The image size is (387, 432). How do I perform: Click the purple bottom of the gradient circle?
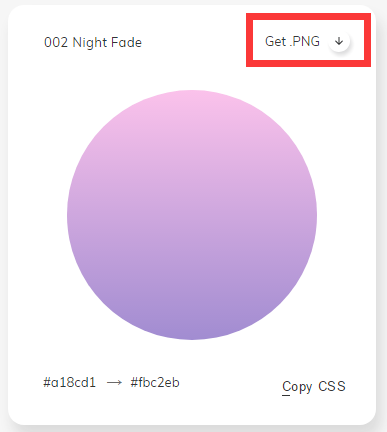[192, 325]
